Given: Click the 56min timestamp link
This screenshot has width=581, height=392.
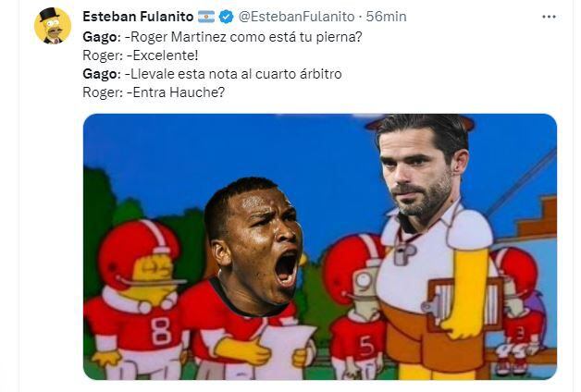Looking at the screenshot, I should 386,17.
